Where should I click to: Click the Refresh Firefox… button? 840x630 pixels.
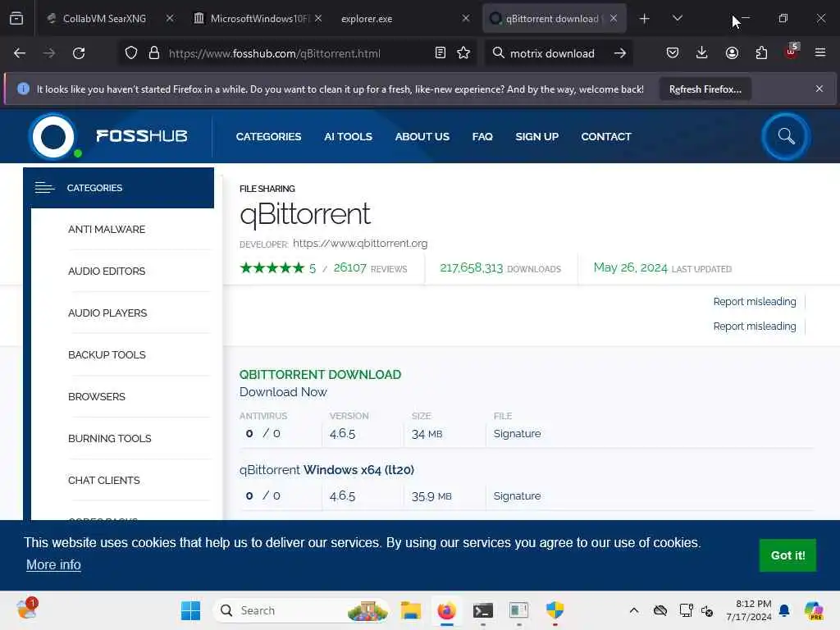point(705,89)
